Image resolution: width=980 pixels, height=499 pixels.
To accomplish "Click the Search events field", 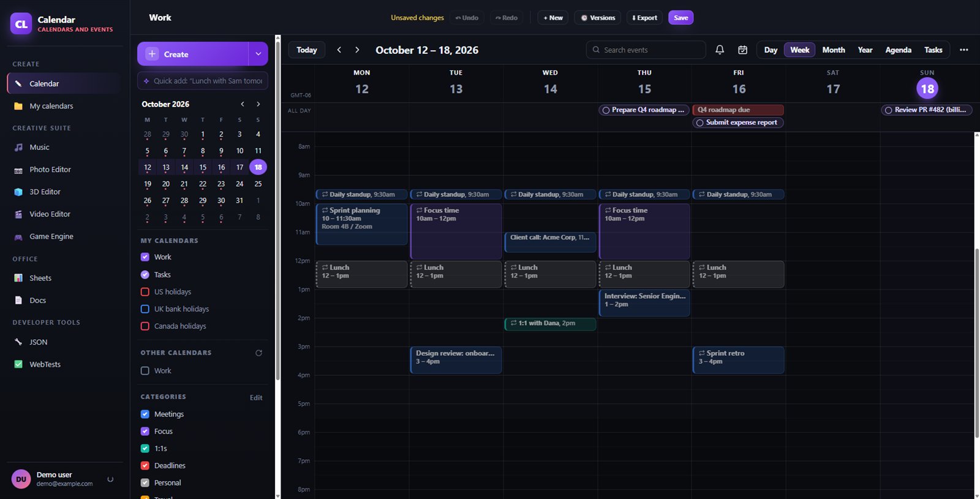I will point(646,50).
